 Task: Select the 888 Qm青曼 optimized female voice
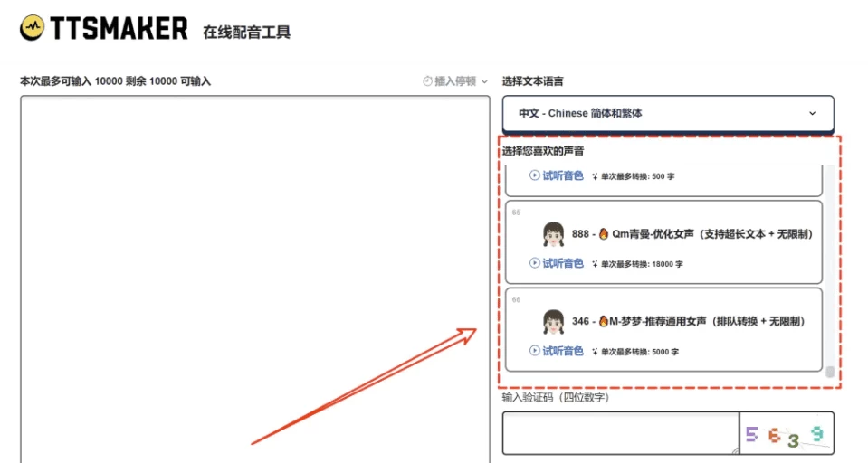[x=692, y=234]
